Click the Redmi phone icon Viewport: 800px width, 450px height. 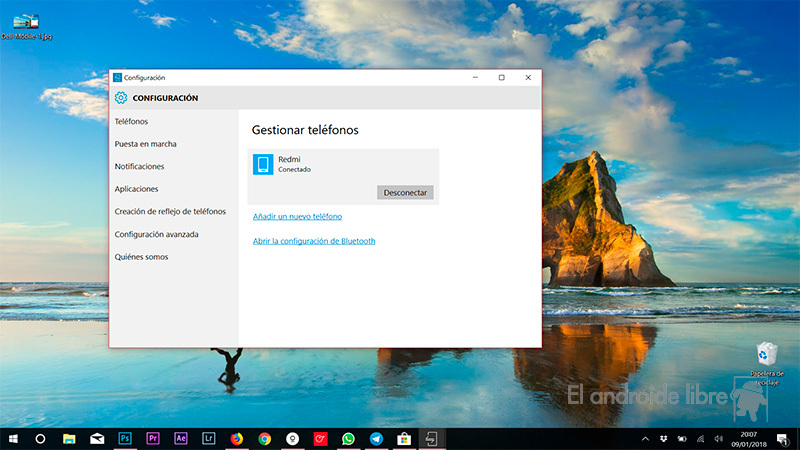pyautogui.click(x=263, y=164)
